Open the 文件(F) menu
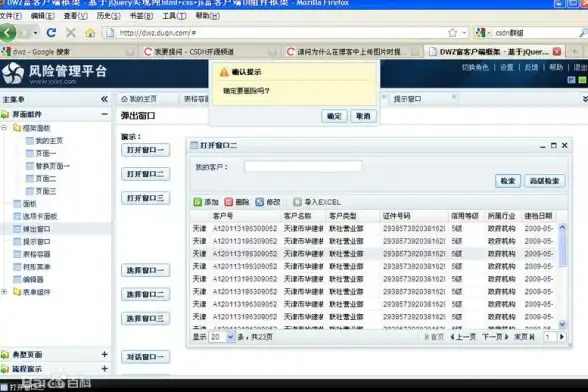The width and height of the screenshot is (588, 392). 11,16
